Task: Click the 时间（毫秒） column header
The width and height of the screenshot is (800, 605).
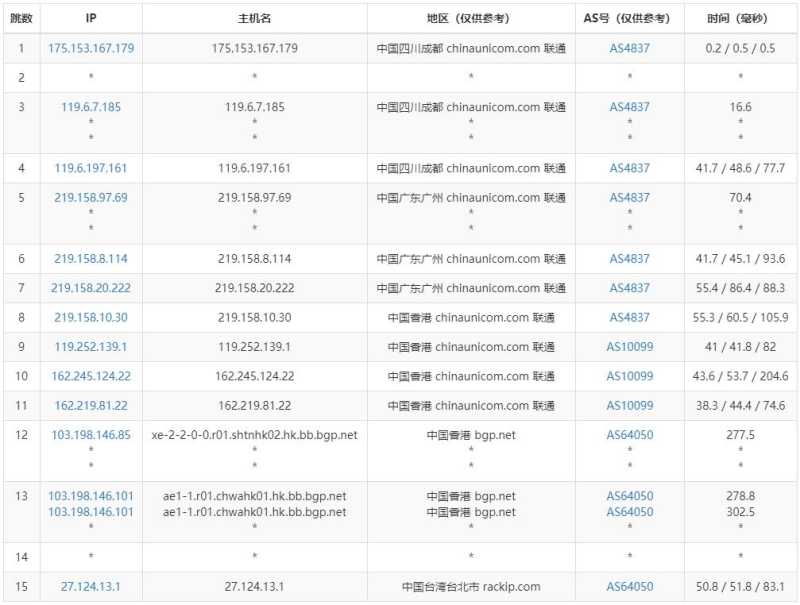Action: click(740, 17)
